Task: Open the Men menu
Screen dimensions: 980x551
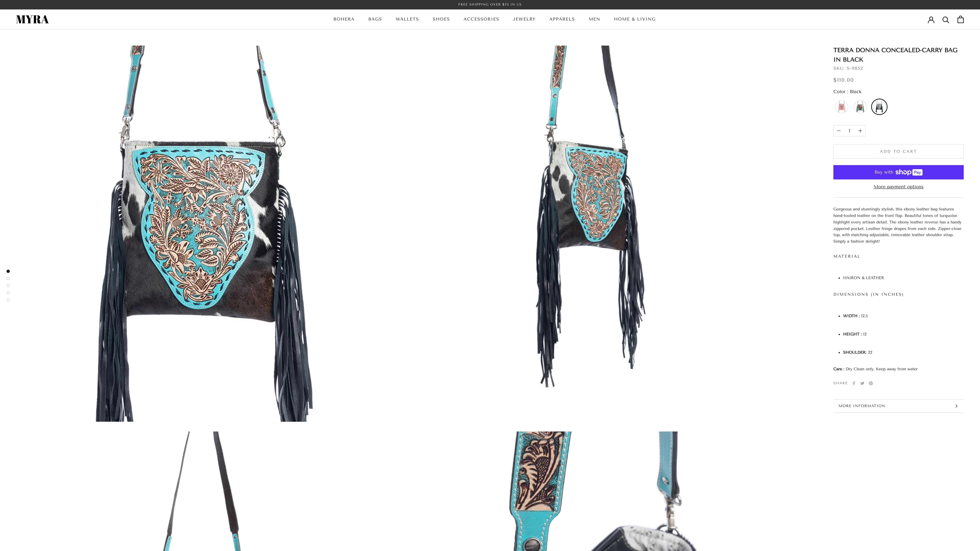Action: (594, 19)
